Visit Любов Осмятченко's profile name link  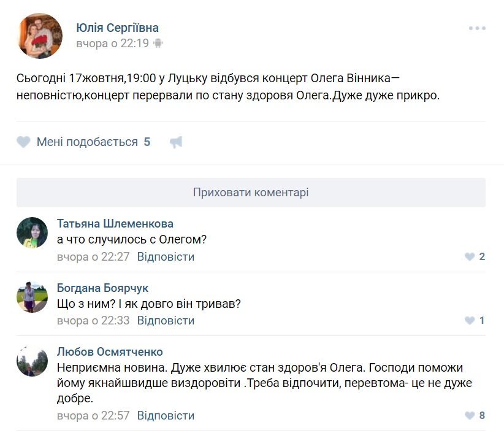tap(110, 351)
